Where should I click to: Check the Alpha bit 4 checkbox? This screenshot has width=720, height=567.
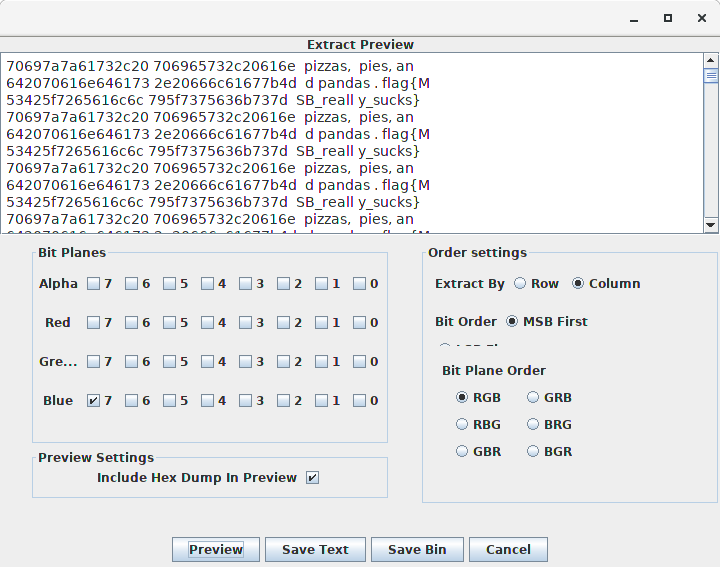[x=208, y=284]
